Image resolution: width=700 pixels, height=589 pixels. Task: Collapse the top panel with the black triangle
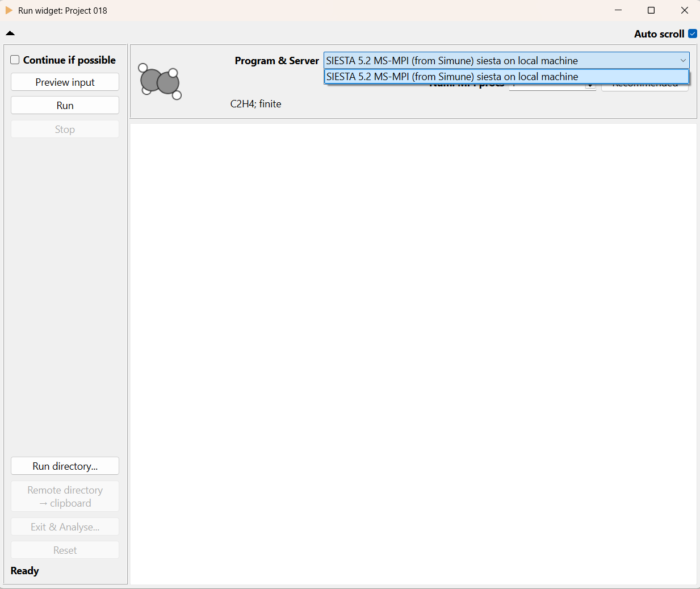pyautogui.click(x=10, y=33)
